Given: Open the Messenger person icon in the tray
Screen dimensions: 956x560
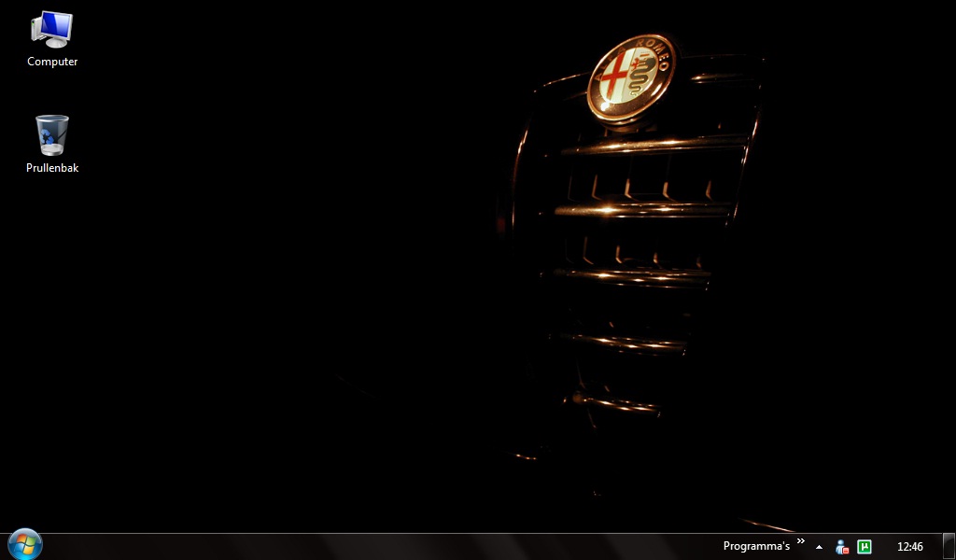Looking at the screenshot, I should (x=842, y=547).
